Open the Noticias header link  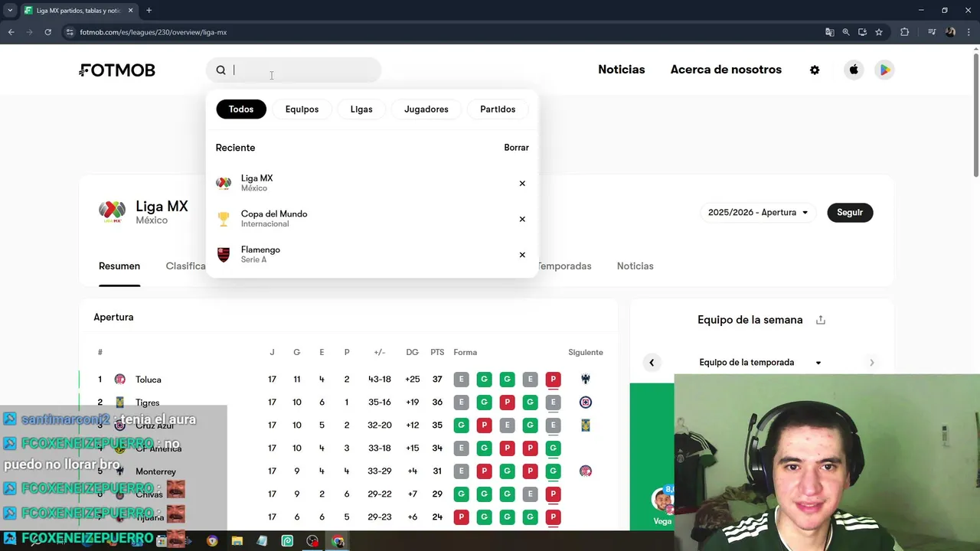622,70
